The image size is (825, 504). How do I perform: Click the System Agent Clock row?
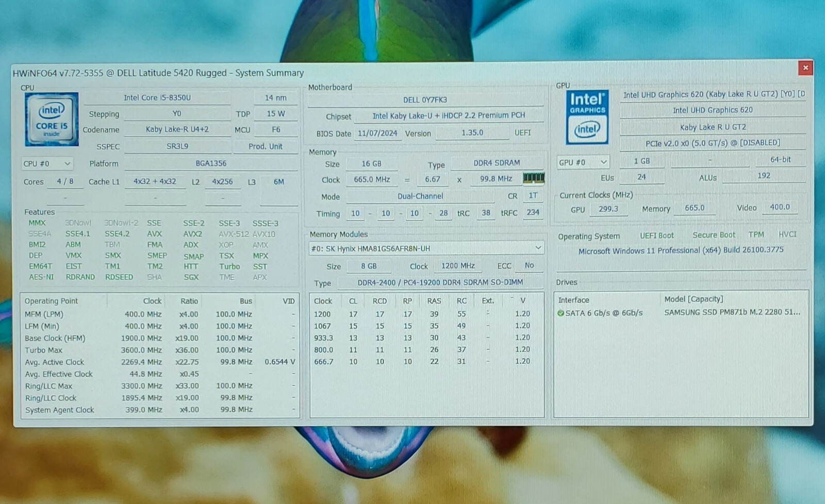point(160,410)
